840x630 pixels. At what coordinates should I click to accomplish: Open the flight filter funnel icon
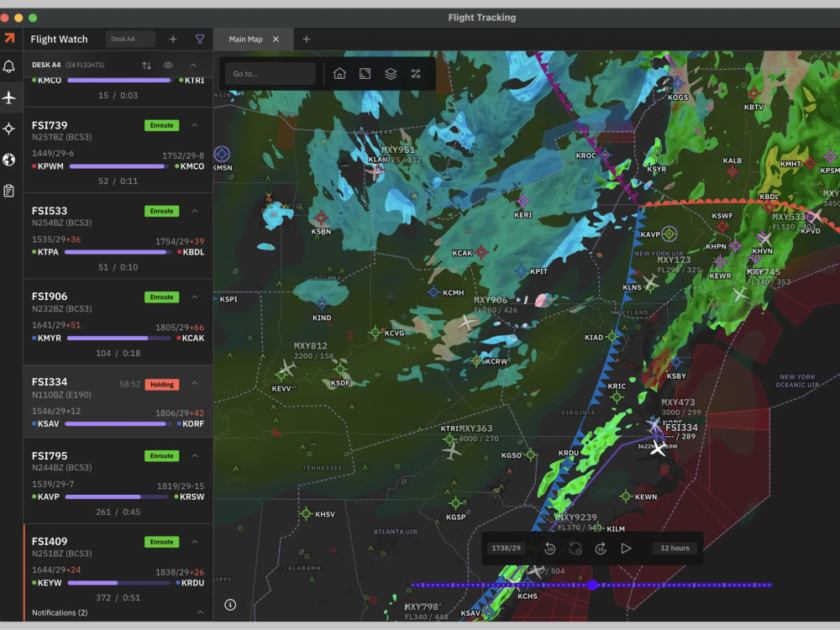tap(200, 39)
